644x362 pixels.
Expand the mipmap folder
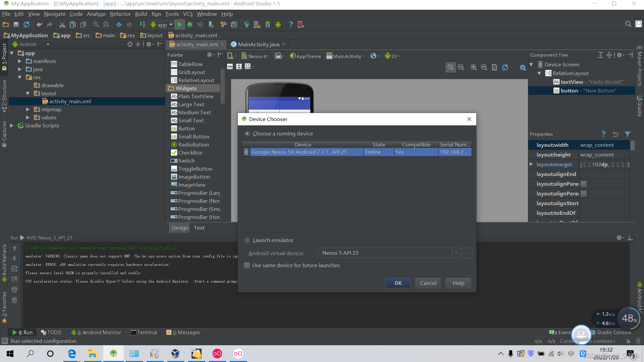click(28, 110)
